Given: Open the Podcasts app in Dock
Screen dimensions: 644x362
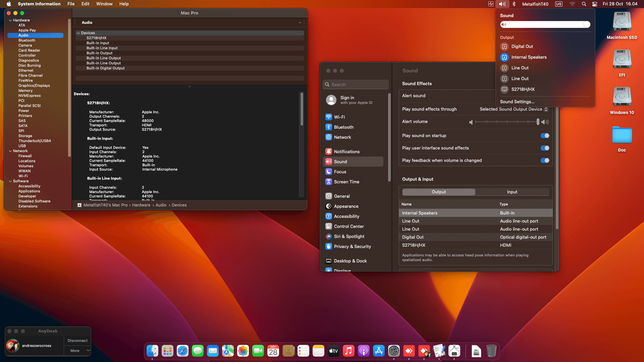Looking at the screenshot, I should point(364,351).
